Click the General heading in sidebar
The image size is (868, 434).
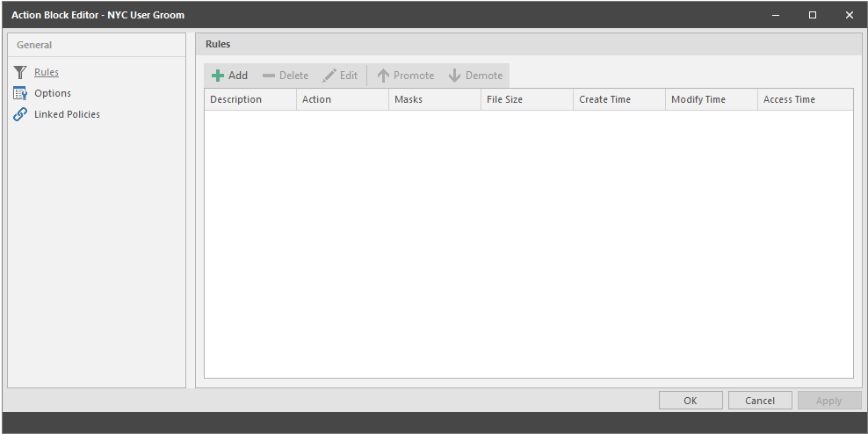(34, 46)
